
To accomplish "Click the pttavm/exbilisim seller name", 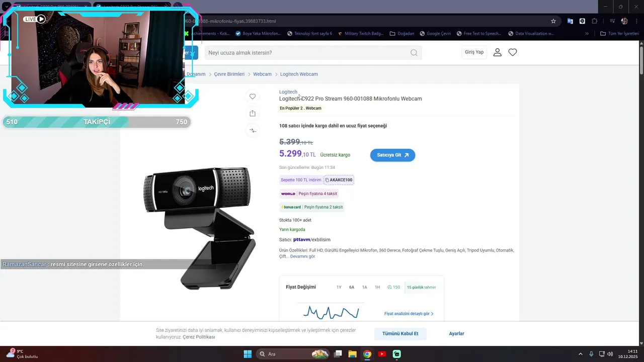I will 312,240.
